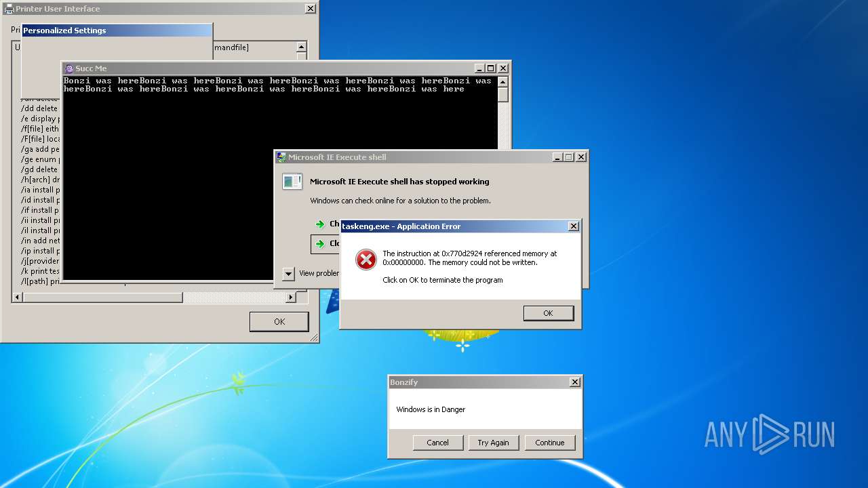The image size is (868, 488).
Task: Click Printer UI horizontal scrollbar thumb
Action: [x=102, y=298]
